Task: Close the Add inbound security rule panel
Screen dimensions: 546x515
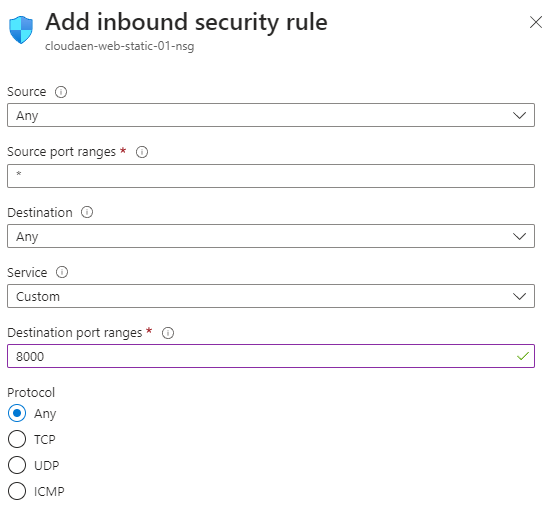Action: [x=536, y=22]
